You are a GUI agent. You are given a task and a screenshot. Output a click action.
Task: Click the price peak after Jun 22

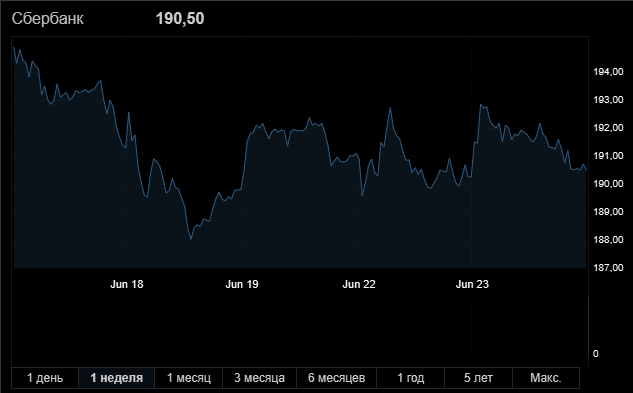(390, 108)
